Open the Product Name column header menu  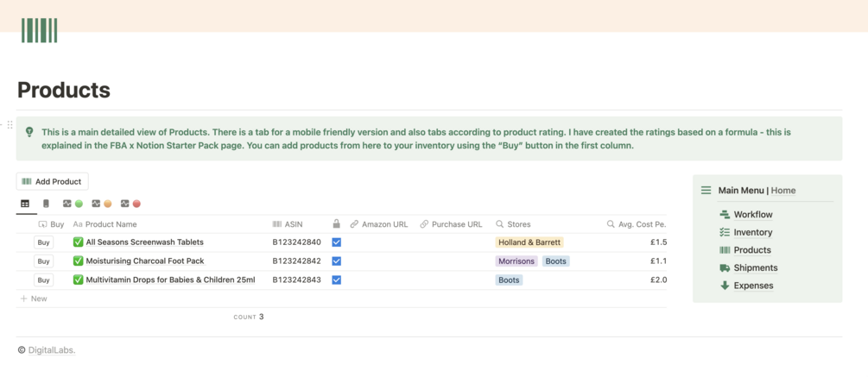(105, 224)
